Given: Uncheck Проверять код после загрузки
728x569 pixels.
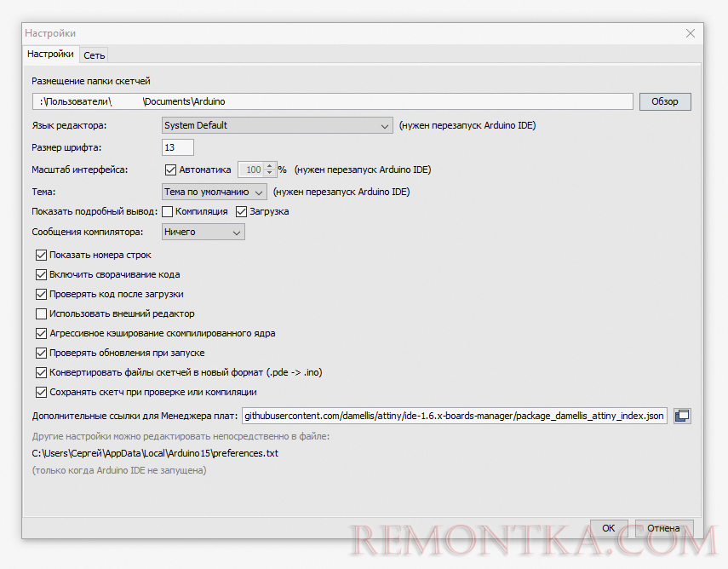Looking at the screenshot, I should tap(42, 294).
